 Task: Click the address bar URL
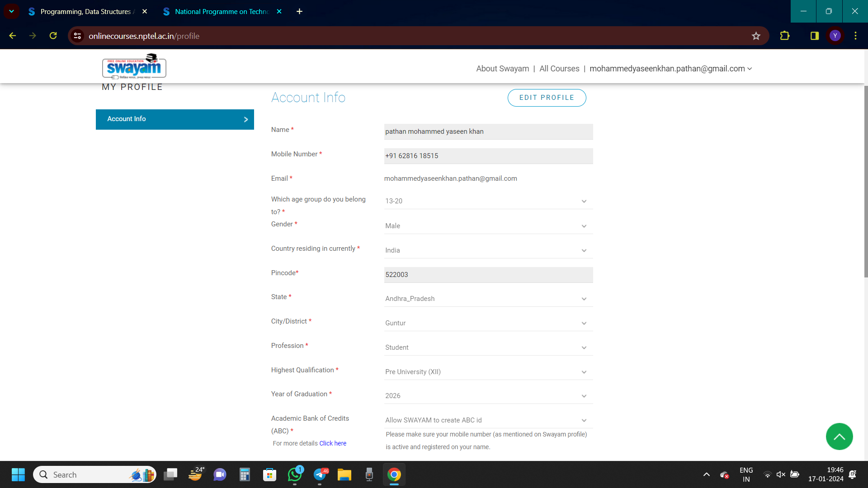[x=144, y=36]
